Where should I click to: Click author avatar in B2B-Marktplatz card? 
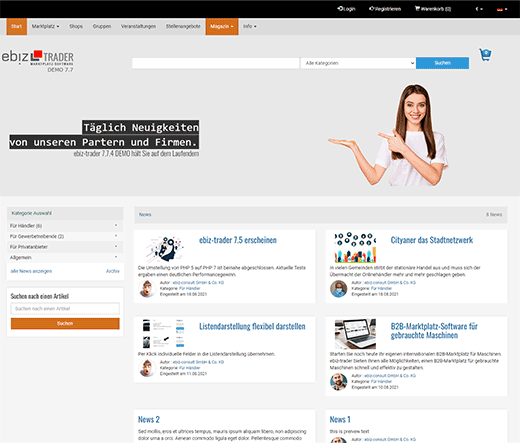click(x=338, y=382)
